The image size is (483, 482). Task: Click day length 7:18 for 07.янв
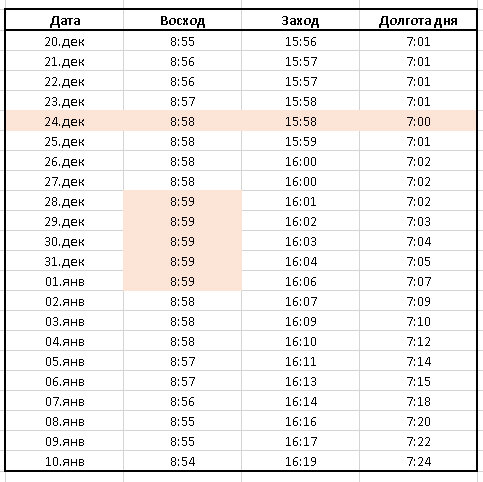(418, 401)
